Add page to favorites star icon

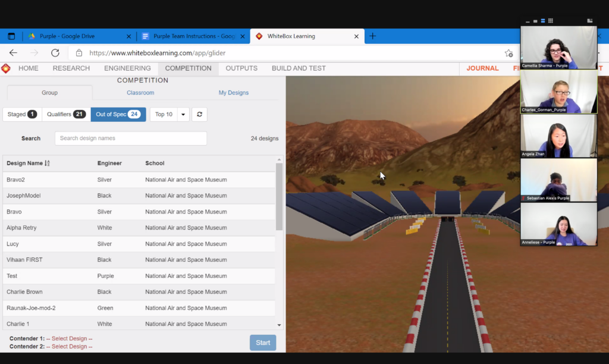(x=509, y=53)
